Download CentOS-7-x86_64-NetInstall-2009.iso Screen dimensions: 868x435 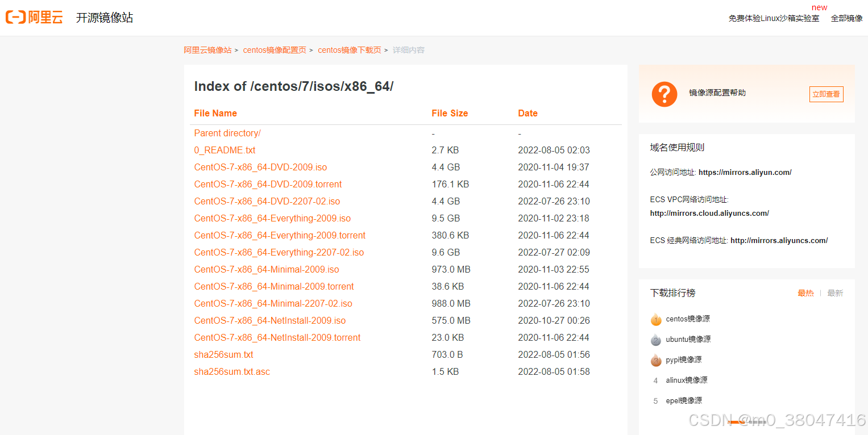(270, 320)
